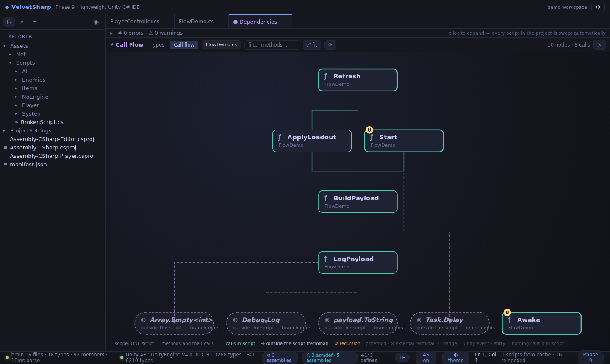Viewport: 610px width, 364px height.
Task: Open the explorer database icon in sidebar
Action: [x=9, y=22]
